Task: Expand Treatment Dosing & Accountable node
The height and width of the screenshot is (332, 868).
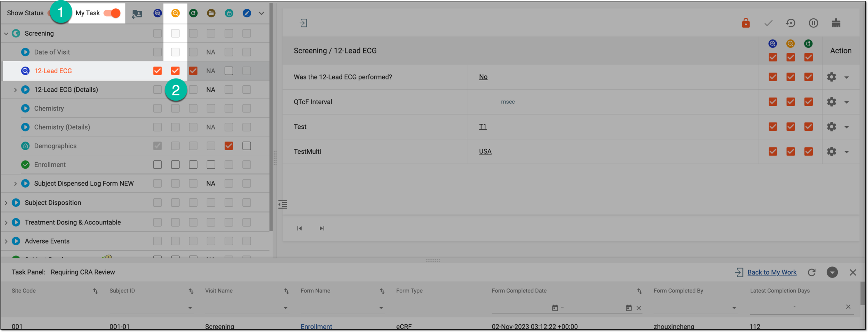Action: tap(6, 222)
